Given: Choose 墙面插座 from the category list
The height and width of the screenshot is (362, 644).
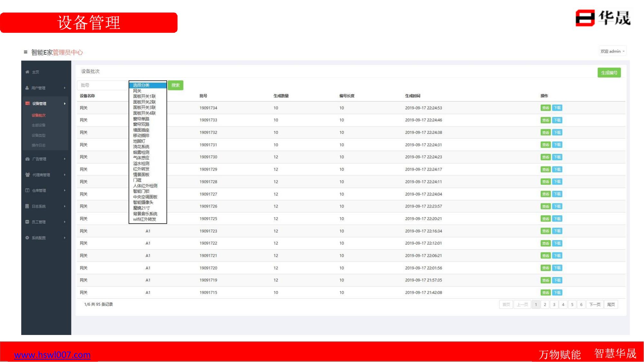Looking at the screenshot, I should coord(141,130).
